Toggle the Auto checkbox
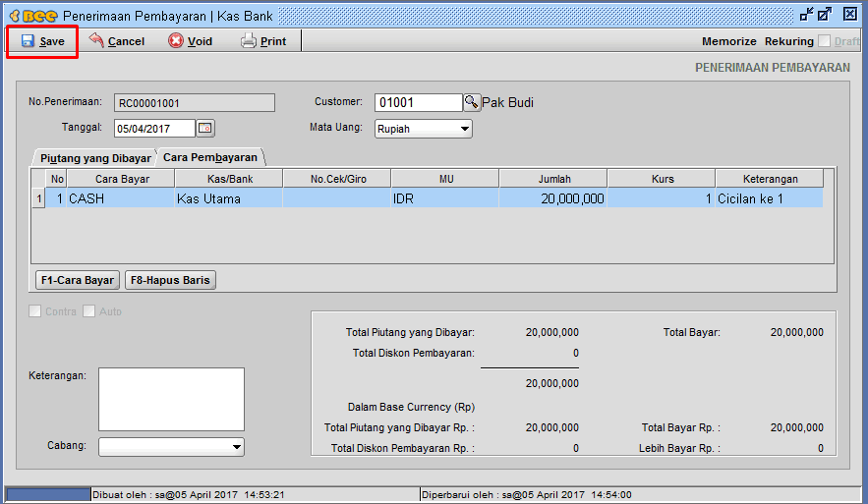 coord(89,311)
